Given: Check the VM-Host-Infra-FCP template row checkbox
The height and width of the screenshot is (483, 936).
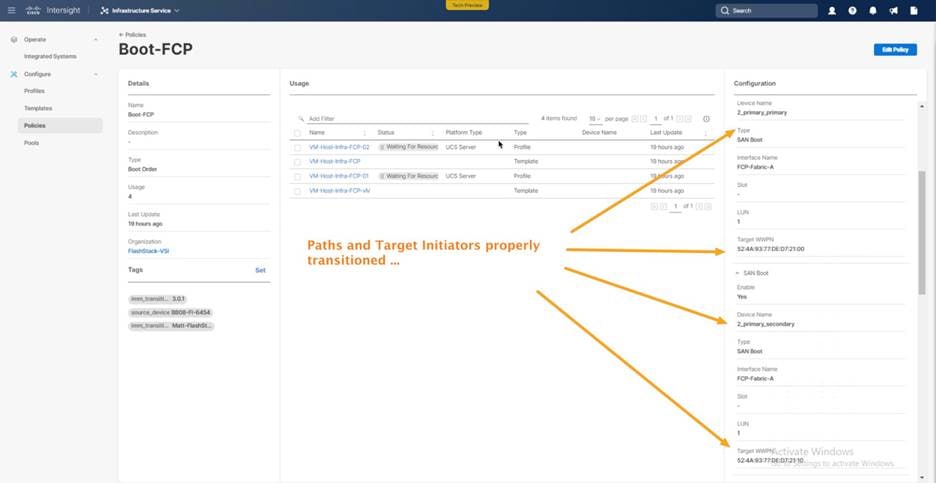Looking at the screenshot, I should coord(297,162).
